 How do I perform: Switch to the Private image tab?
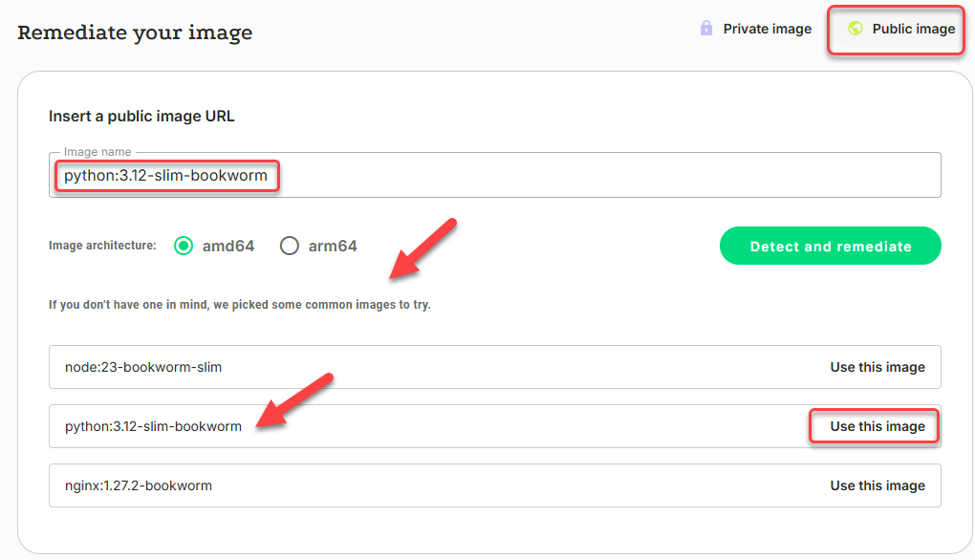click(755, 29)
